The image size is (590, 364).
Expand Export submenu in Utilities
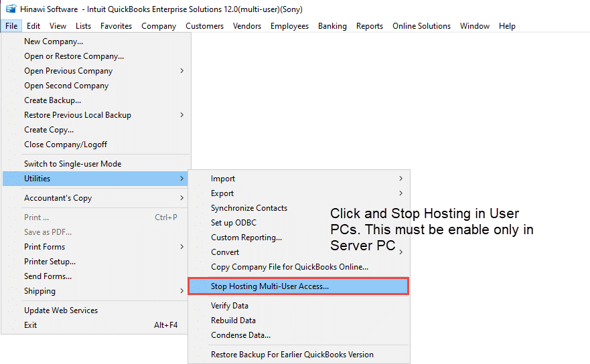299,193
